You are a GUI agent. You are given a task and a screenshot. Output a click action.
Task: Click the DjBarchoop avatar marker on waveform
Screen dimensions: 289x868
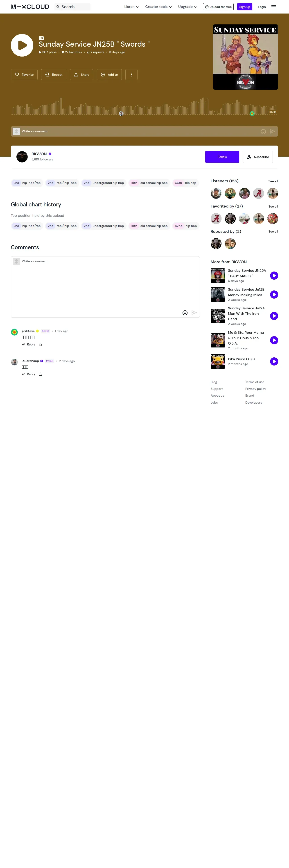tap(121, 114)
